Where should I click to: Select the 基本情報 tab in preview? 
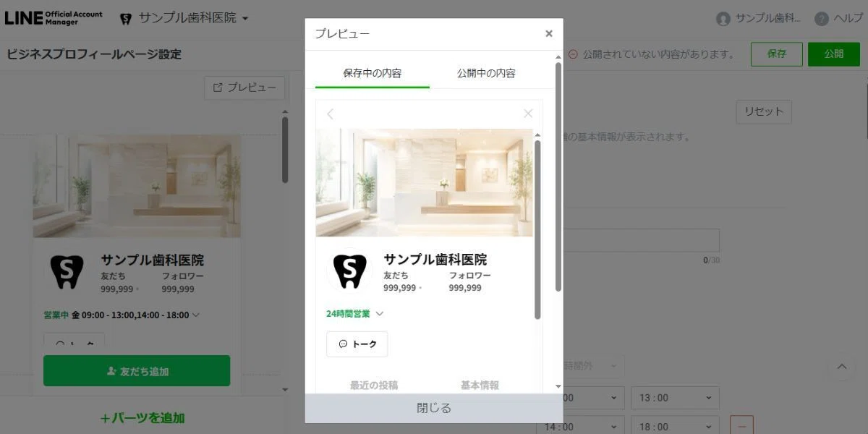point(480,386)
